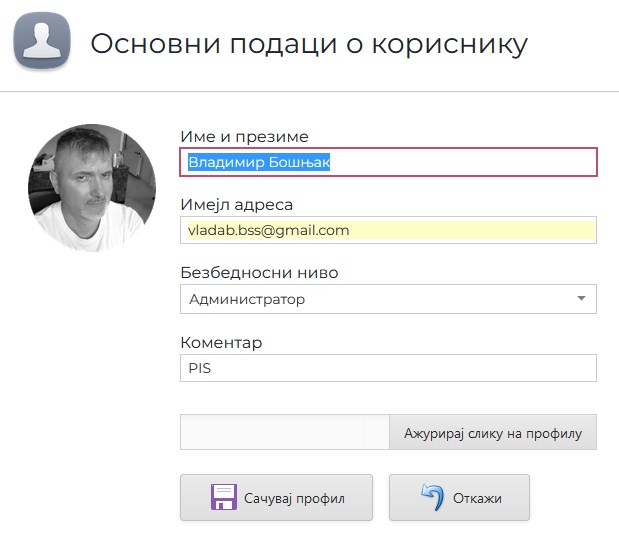The width and height of the screenshot is (619, 539).
Task: Click the empty picture file path box
Action: [284, 433]
